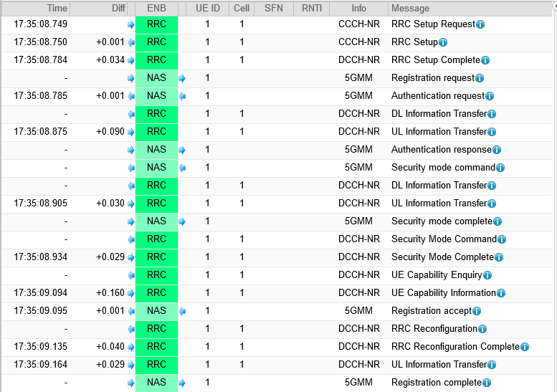View info icon for UE Capability Information
Viewport: 557px width, 392px height.
pos(501,293)
